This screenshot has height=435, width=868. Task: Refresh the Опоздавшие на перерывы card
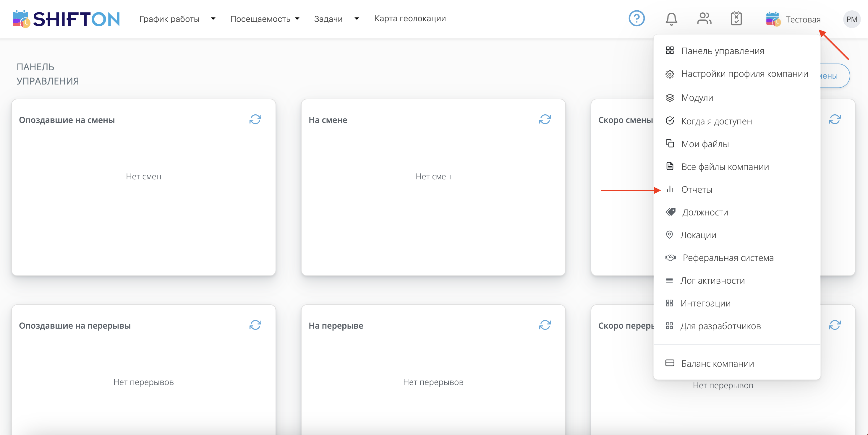255,325
